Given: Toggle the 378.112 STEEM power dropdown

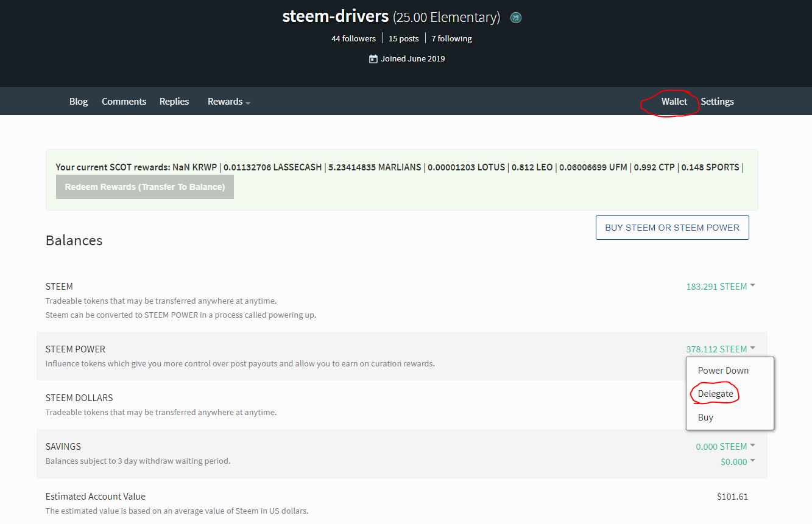Looking at the screenshot, I should pos(721,349).
